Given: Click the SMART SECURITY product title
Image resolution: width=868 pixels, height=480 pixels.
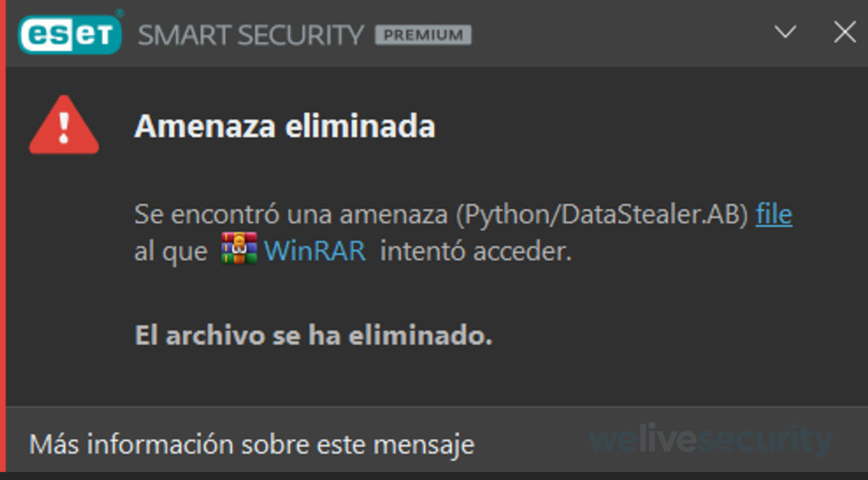Looking at the screenshot, I should (x=251, y=35).
